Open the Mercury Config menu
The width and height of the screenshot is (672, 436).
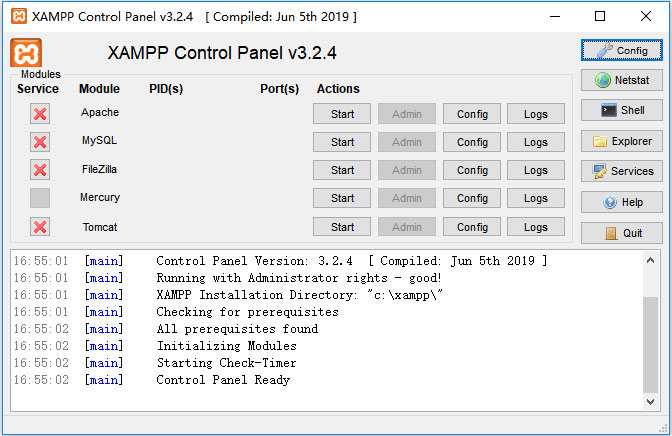[472, 198]
